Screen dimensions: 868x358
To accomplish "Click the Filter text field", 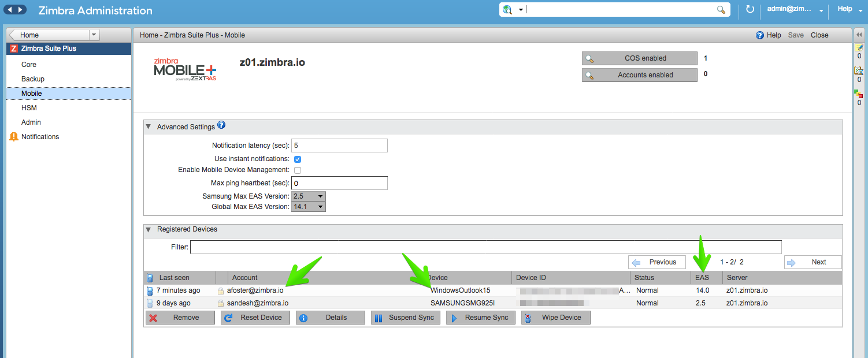I will [486, 247].
